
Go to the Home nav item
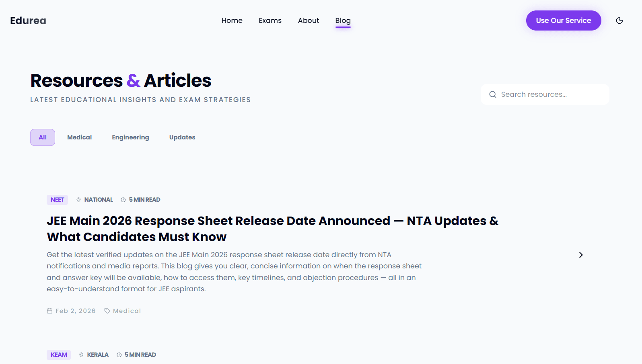click(x=232, y=20)
